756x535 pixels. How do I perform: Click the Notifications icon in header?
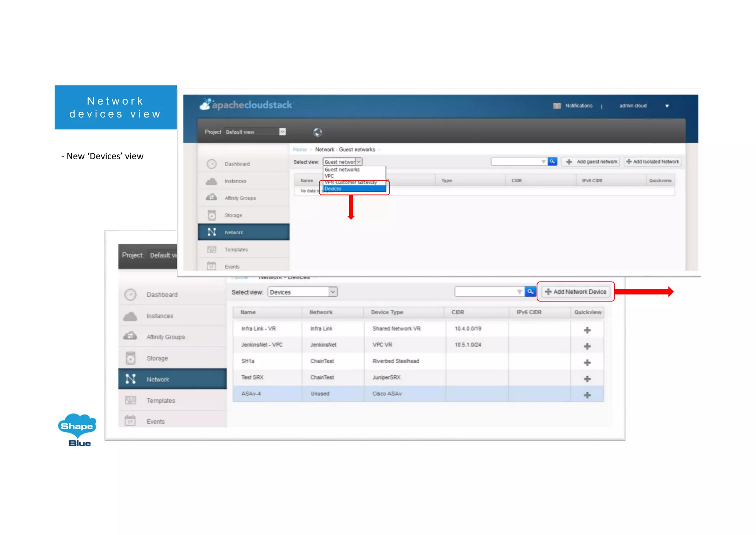pyautogui.click(x=557, y=106)
